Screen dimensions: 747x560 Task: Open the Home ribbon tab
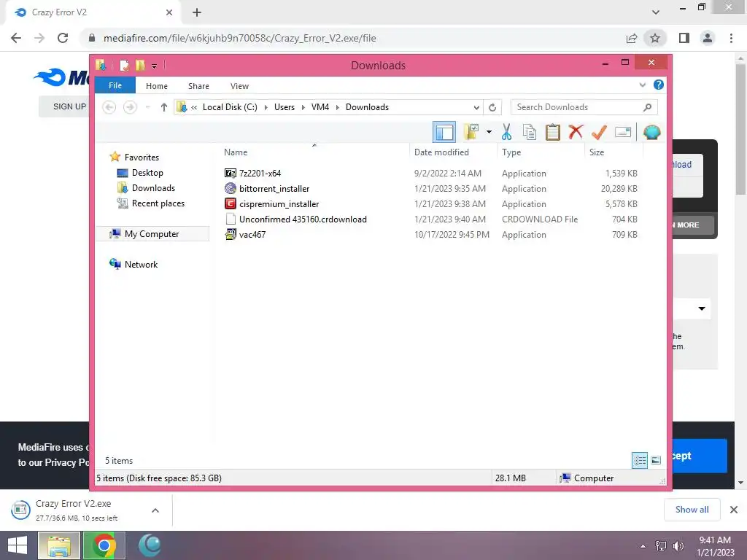(x=157, y=86)
